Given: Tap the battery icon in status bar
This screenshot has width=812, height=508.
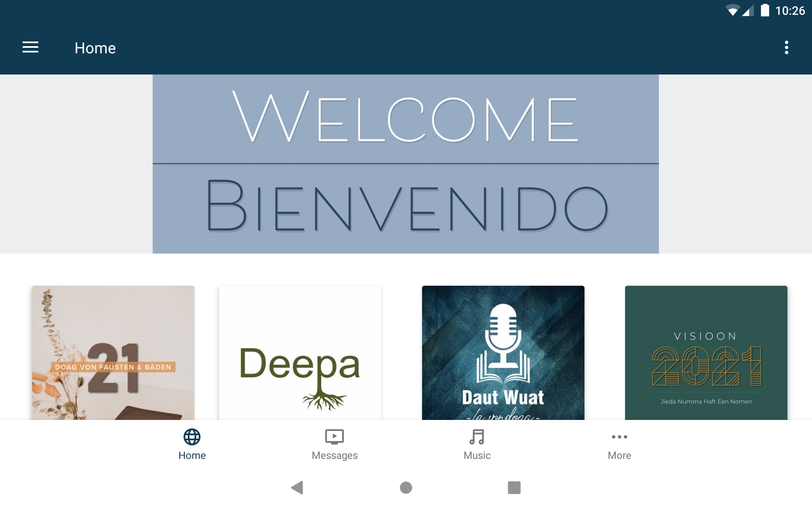Looking at the screenshot, I should [765, 11].
